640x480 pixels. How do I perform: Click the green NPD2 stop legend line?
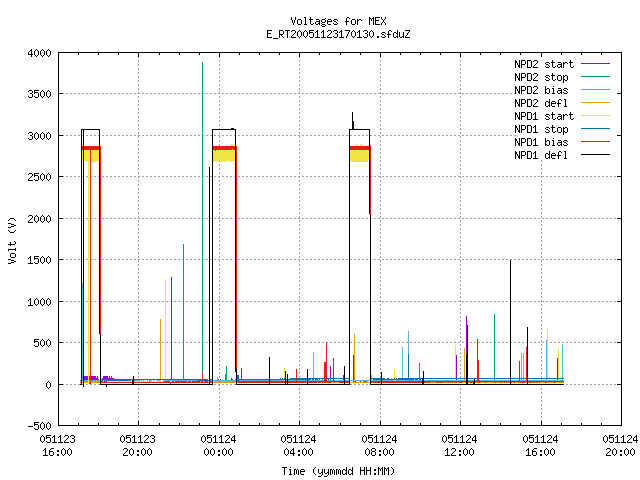pyautogui.click(x=596, y=77)
